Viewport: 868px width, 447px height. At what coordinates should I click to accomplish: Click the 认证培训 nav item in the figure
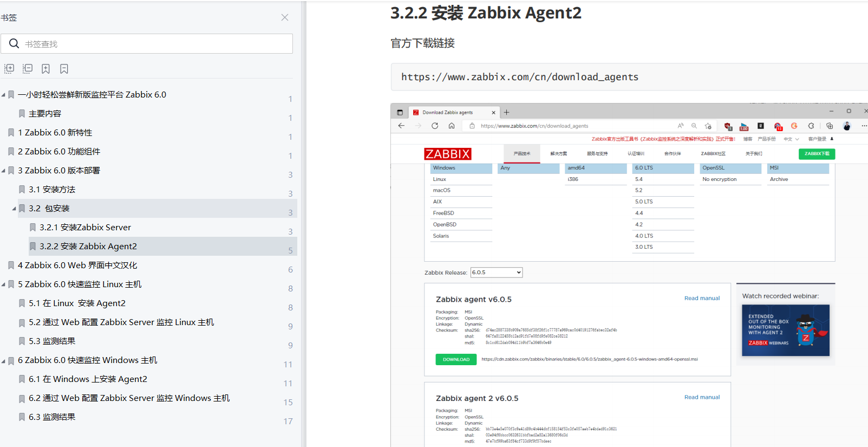[x=636, y=154]
